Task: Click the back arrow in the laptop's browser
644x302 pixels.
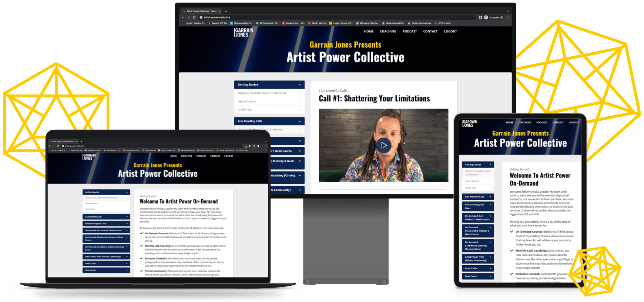Action: coord(50,146)
